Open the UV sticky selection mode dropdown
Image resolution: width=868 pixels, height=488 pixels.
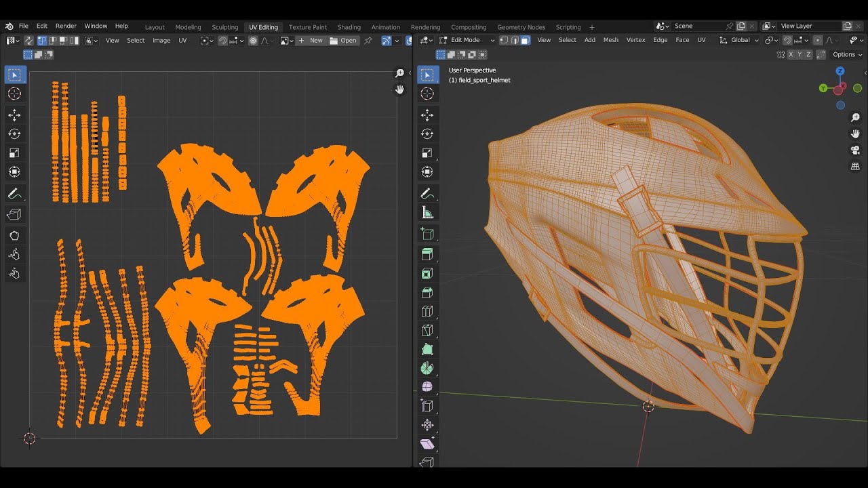[90, 41]
